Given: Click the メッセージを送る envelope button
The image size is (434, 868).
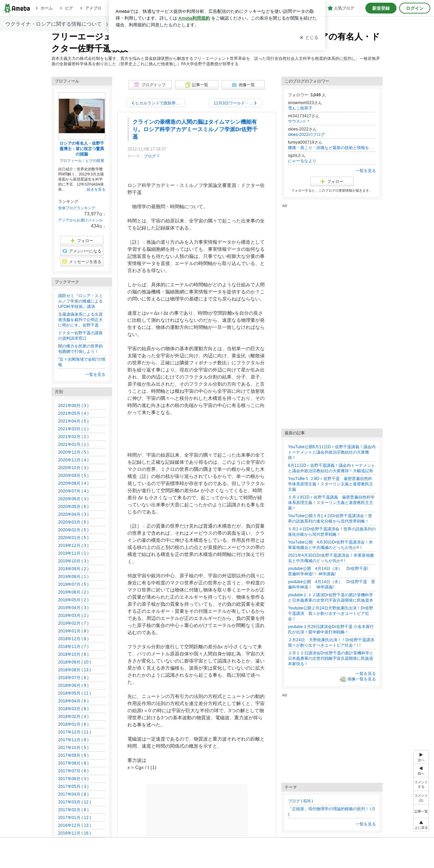Looking at the screenshot, I should click(x=82, y=262).
